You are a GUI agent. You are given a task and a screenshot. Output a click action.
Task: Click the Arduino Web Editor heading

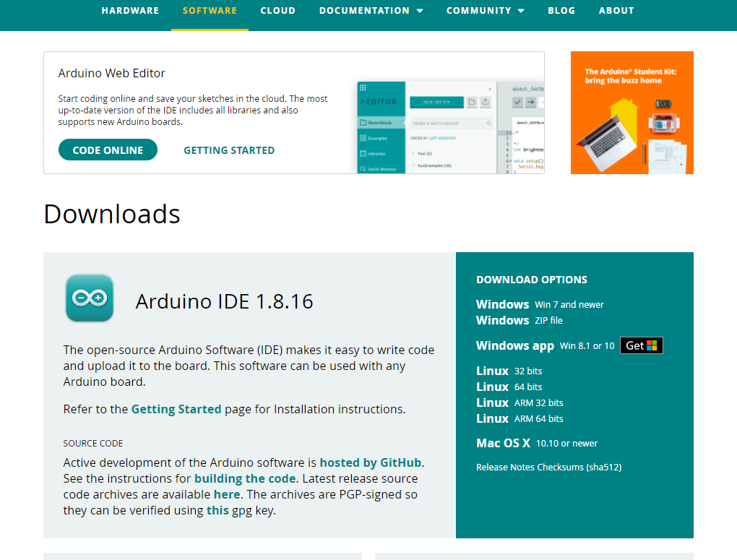pyautogui.click(x=111, y=74)
